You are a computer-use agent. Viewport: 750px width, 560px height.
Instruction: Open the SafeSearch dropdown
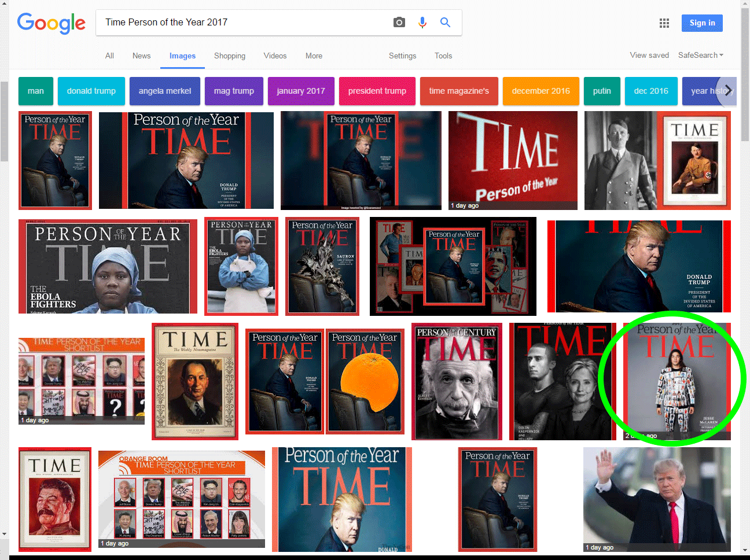700,55
